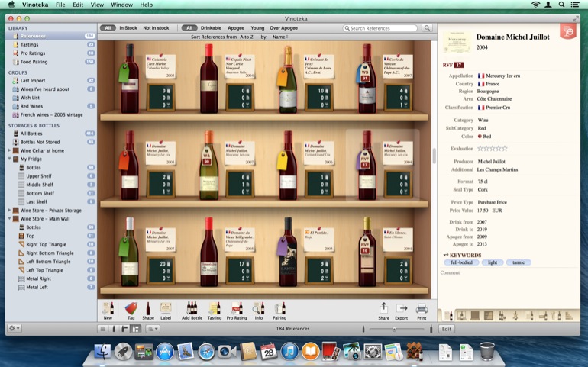Open the food Pairing tool
Viewport: 588px width, 367px height.
279,311
